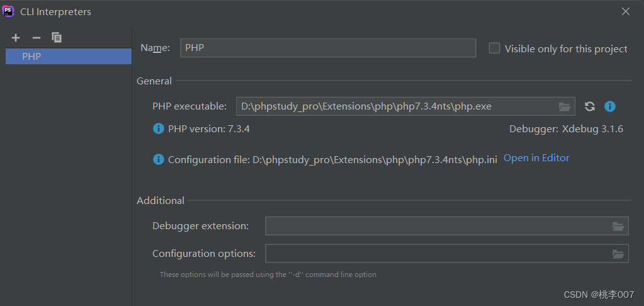Show phpinfo with blue info icon

point(610,107)
